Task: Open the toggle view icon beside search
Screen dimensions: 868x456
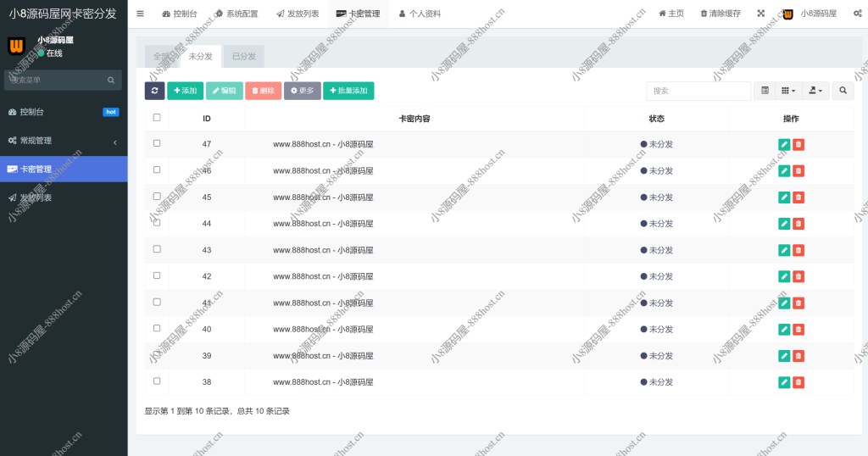Action: (765, 91)
